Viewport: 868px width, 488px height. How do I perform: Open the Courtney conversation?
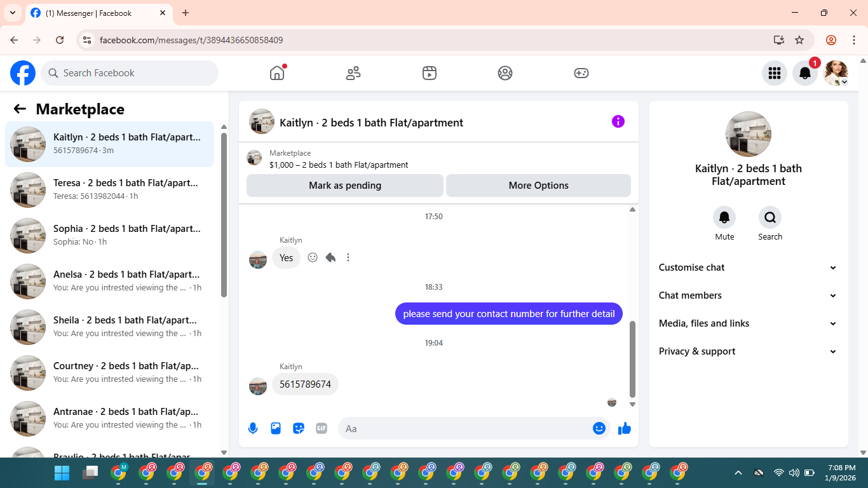click(x=110, y=373)
